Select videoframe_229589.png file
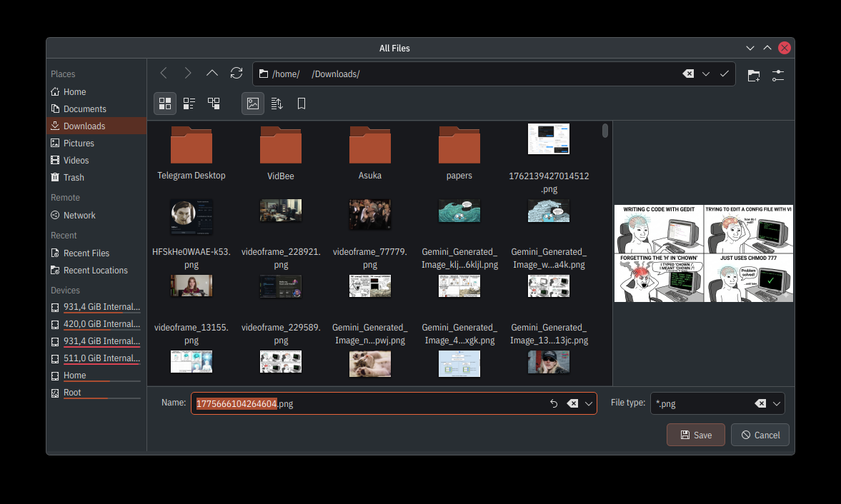 [281, 310]
